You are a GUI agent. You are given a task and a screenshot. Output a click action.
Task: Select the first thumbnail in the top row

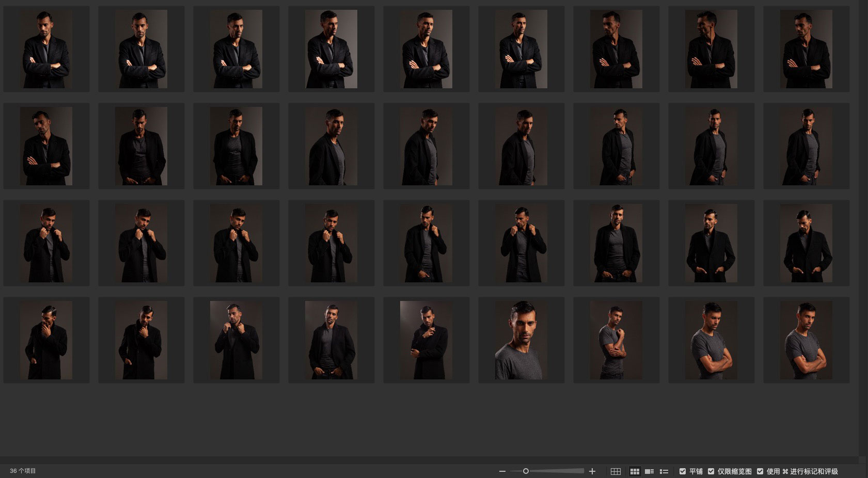pyautogui.click(x=46, y=49)
